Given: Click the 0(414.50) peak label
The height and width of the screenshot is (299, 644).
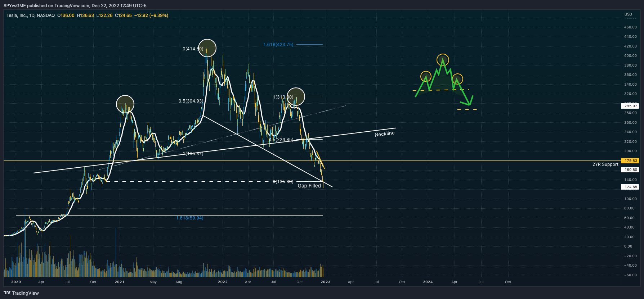Looking at the screenshot, I should 193,49.
